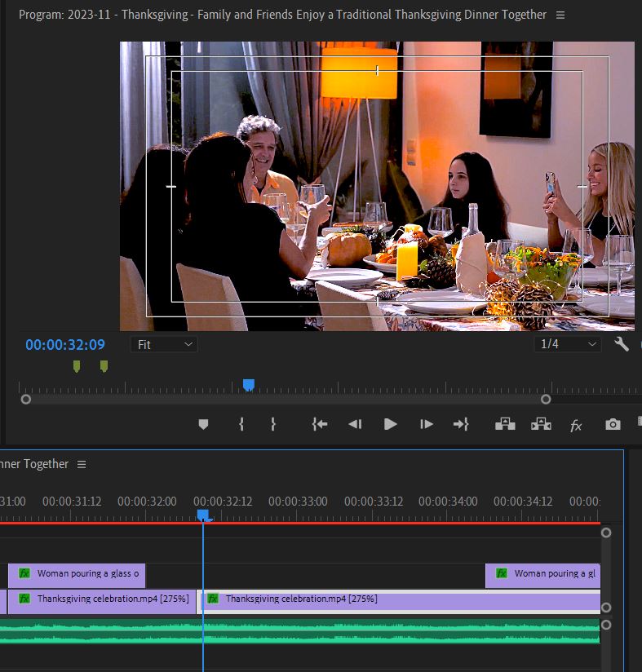Click the Mark In button

241,424
